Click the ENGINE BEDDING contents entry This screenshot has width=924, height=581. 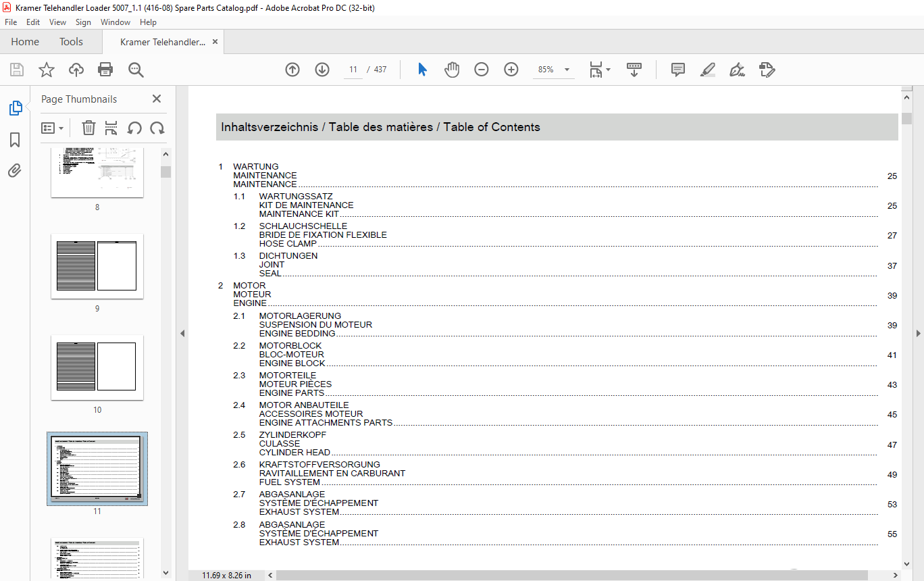point(297,334)
